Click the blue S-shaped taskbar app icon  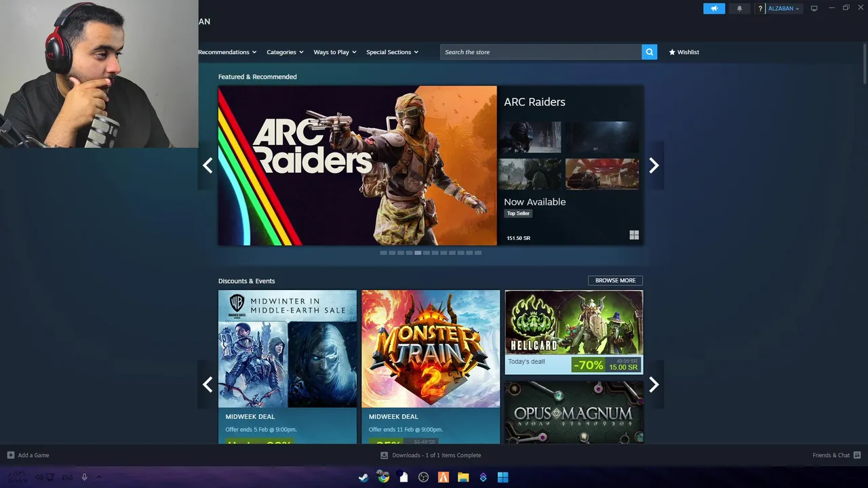point(483,477)
